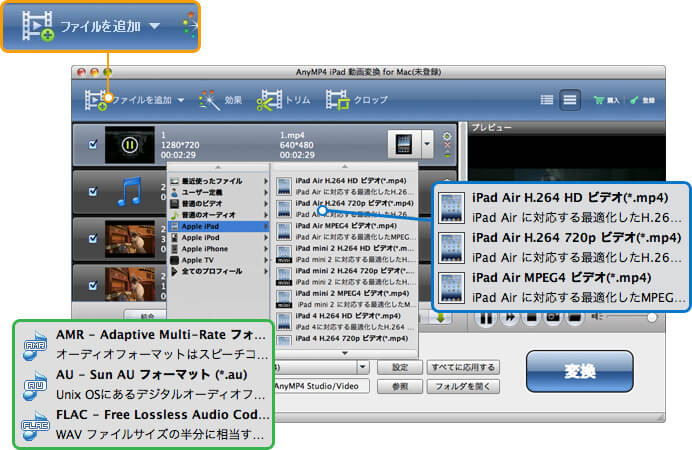Choose iPad Air MPEG4 ビデオ(*.mp4) in the submenu

pyautogui.click(x=345, y=232)
